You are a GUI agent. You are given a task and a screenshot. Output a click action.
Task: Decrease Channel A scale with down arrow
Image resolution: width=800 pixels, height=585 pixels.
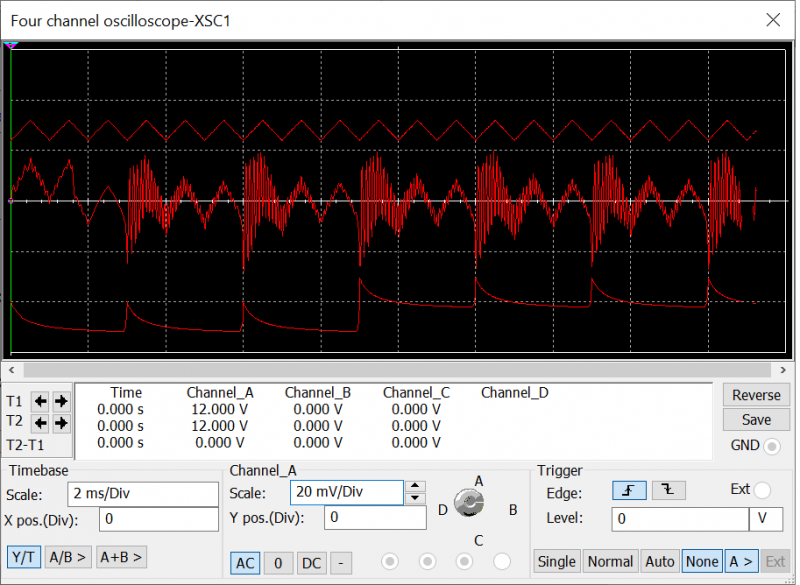(417, 498)
